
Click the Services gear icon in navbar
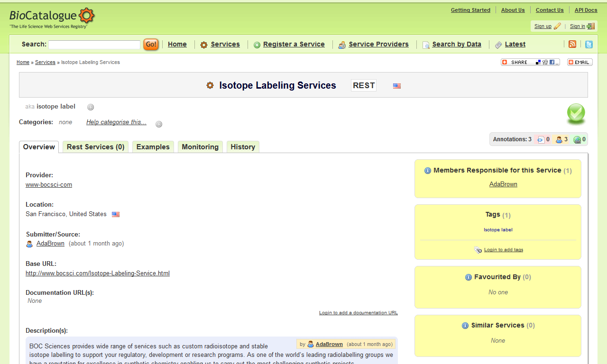pyautogui.click(x=204, y=45)
